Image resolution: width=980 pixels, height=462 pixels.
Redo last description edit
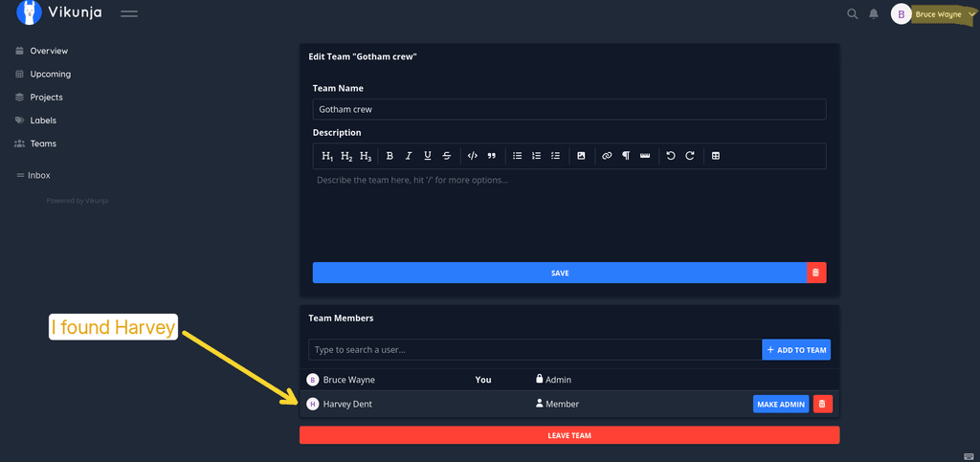point(690,156)
